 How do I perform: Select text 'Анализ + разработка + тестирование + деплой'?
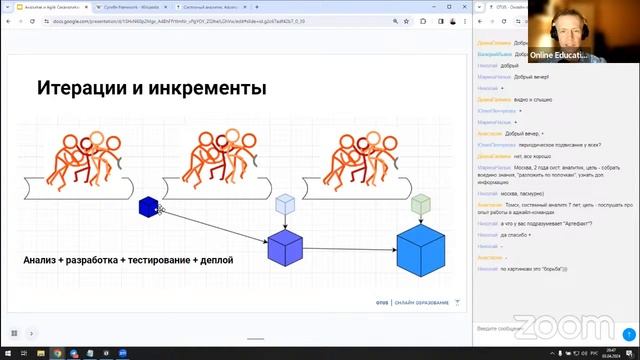pos(128,260)
